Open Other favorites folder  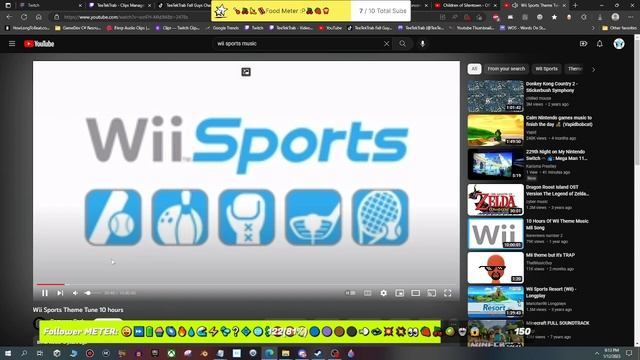click(619, 28)
